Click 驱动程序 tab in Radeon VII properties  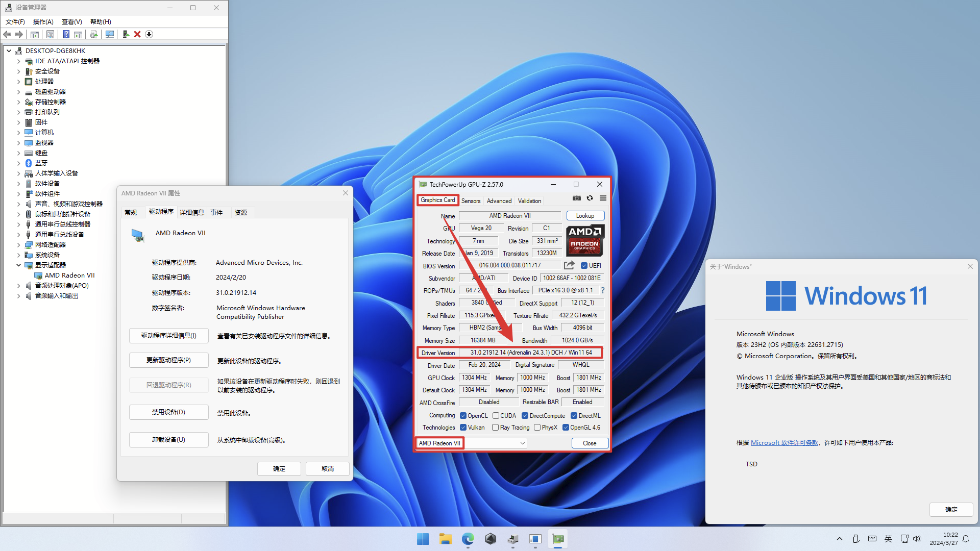click(160, 212)
